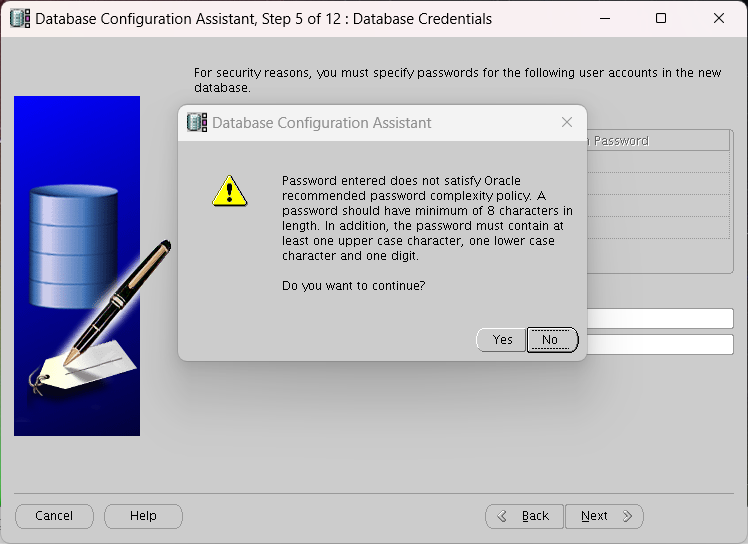Minimize the Database Configuration Assistant window
Screen dimensions: 748x544
[x=605, y=19]
